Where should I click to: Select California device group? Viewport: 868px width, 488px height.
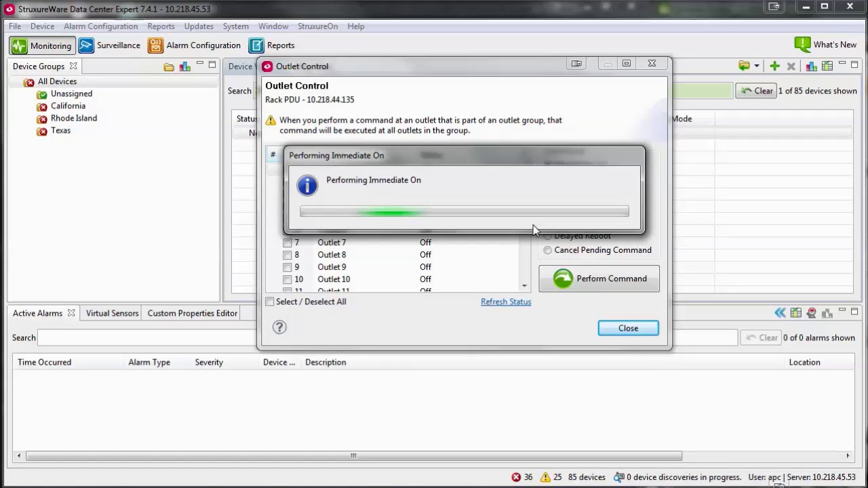(68, 106)
